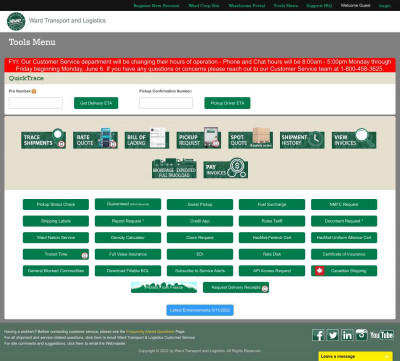Visit Ward's Instagram page
This screenshot has width=400, height=361.
click(x=361, y=335)
